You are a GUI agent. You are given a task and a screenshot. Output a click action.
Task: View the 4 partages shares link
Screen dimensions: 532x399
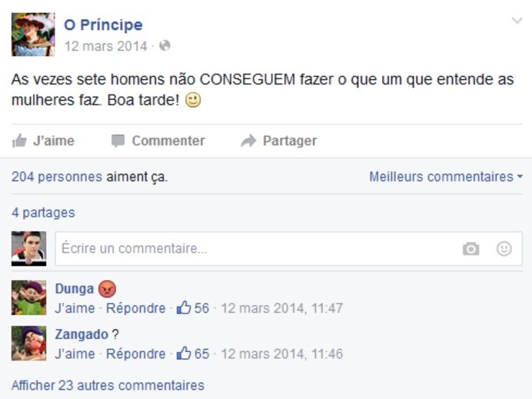coord(43,213)
